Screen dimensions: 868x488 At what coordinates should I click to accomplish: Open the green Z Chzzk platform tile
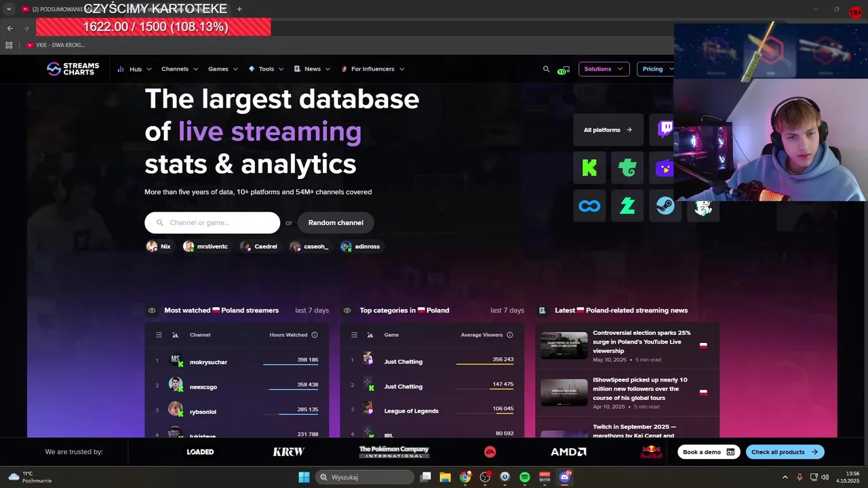point(627,205)
